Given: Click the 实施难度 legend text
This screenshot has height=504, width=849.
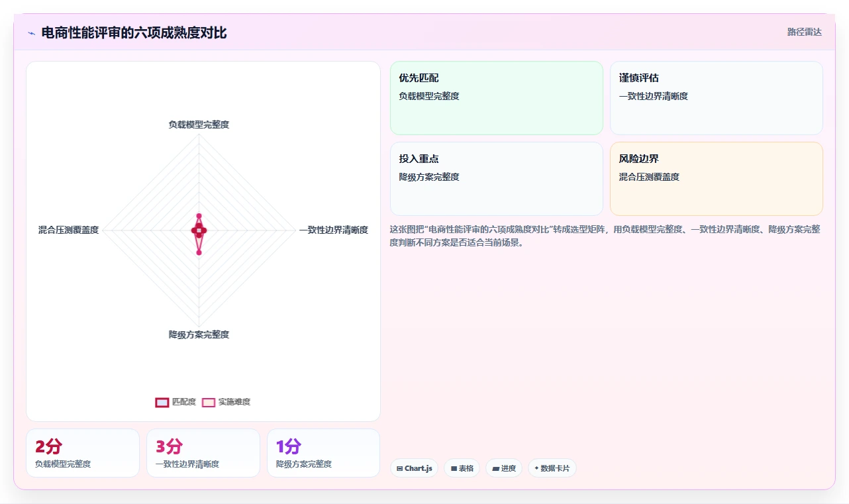Looking at the screenshot, I should click(234, 402).
